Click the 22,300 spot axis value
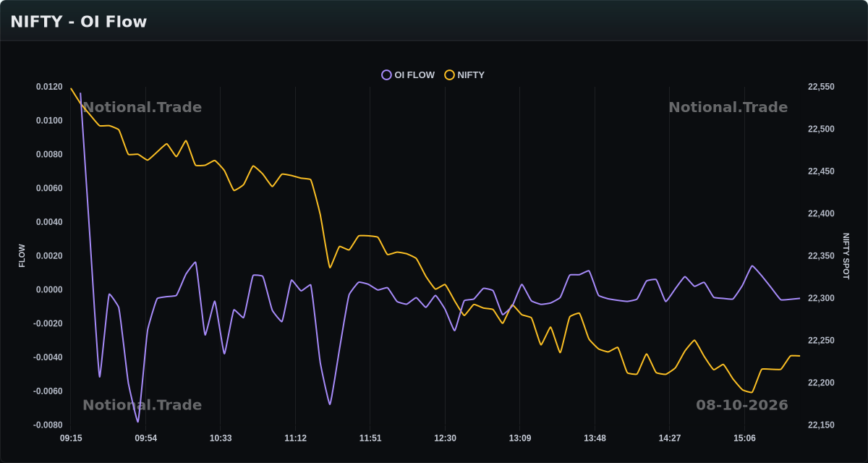Viewport: 868px width, 463px height. click(821, 298)
